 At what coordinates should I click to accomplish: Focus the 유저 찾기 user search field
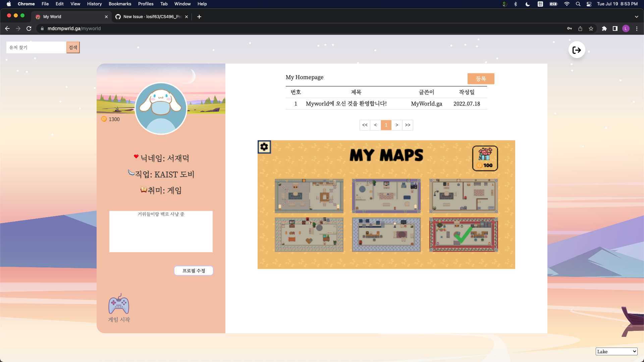(x=36, y=48)
